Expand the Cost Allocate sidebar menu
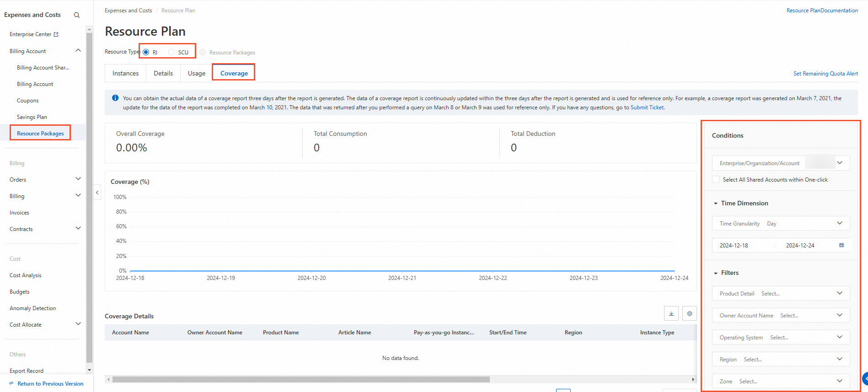 point(78,324)
